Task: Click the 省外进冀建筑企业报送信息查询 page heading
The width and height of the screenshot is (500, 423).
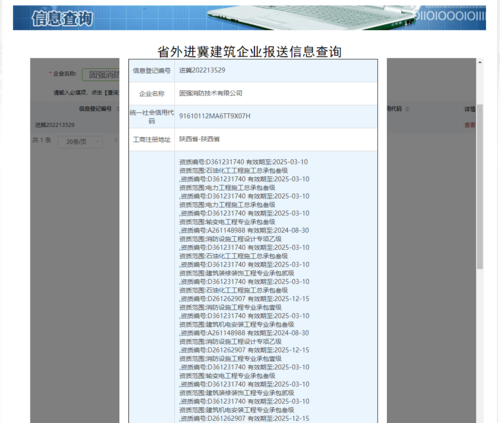Action: [x=250, y=52]
